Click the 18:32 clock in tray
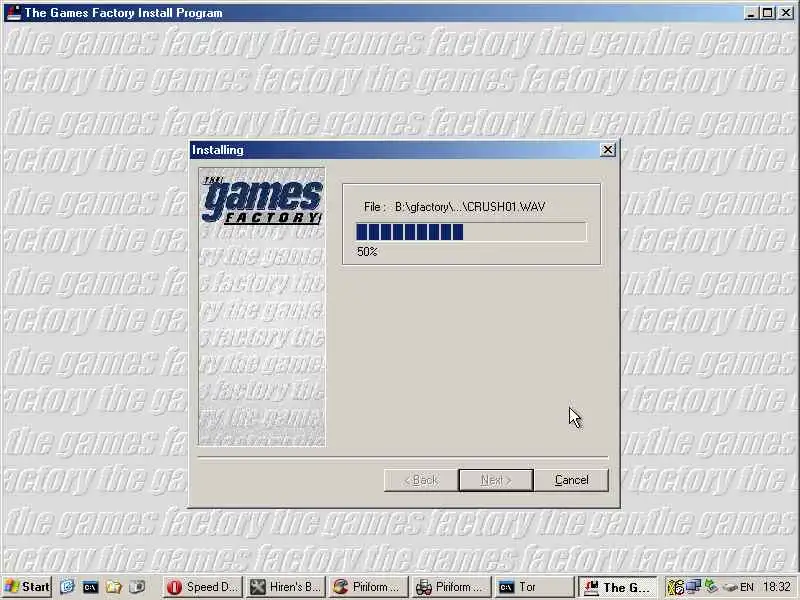Viewport: 800px width, 600px height. (x=777, y=587)
